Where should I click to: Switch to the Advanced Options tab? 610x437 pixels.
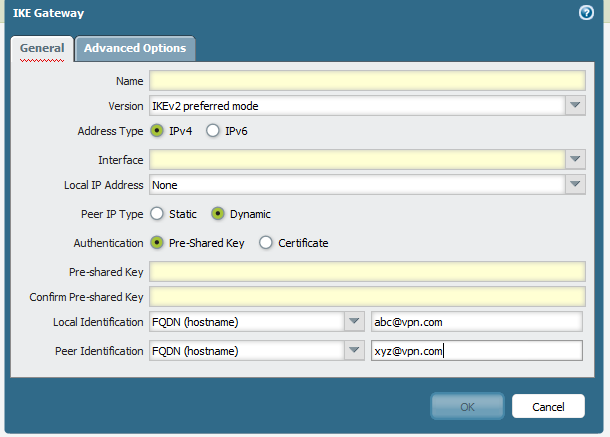click(x=134, y=48)
